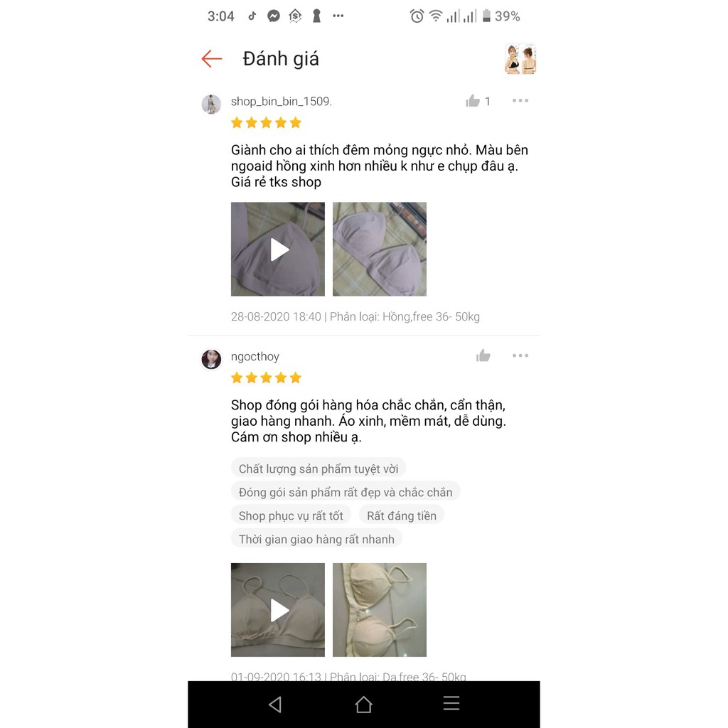Play the beige bra review video
This screenshot has width=728, height=728.
[x=278, y=610]
